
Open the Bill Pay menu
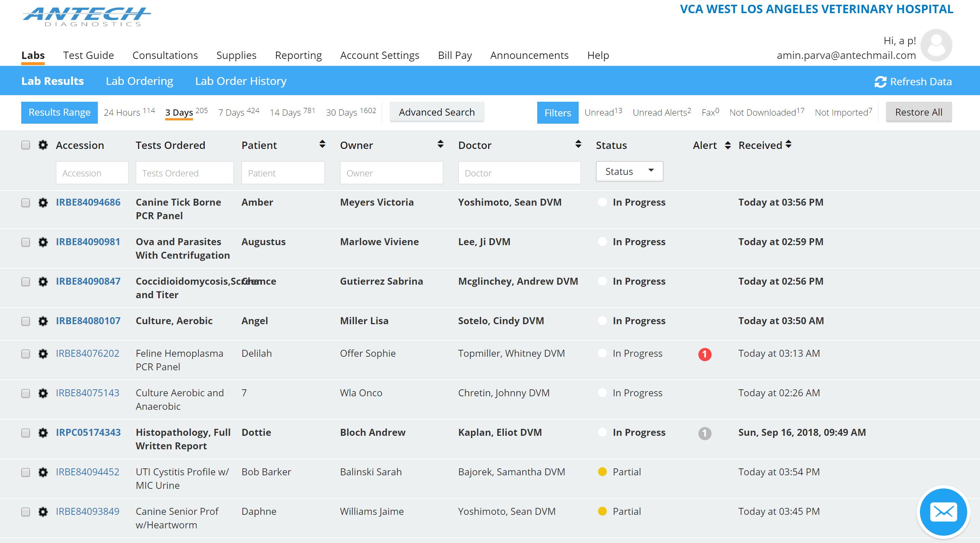tap(454, 56)
